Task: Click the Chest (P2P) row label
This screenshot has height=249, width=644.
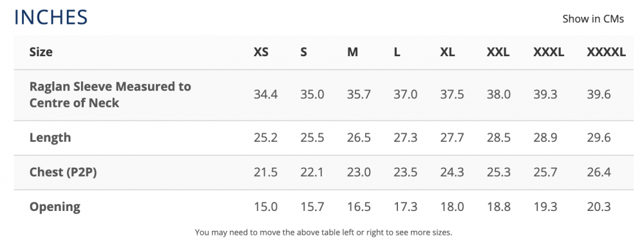Action: click(x=63, y=172)
